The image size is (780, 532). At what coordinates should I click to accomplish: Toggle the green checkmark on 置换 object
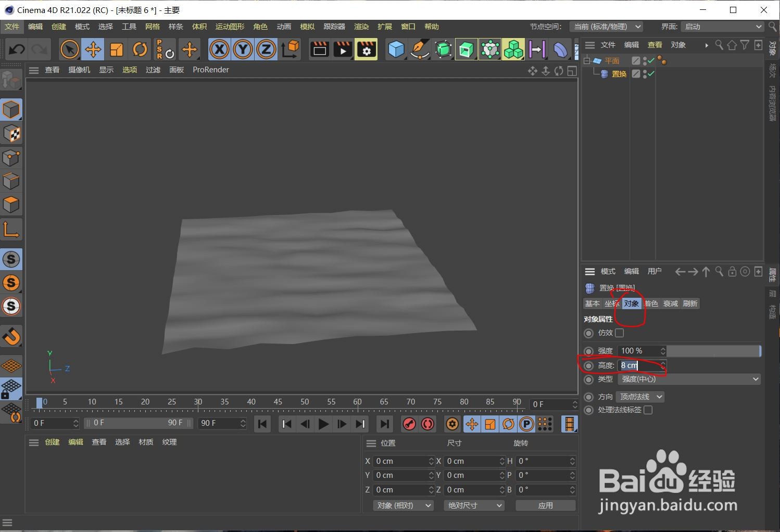[650, 73]
